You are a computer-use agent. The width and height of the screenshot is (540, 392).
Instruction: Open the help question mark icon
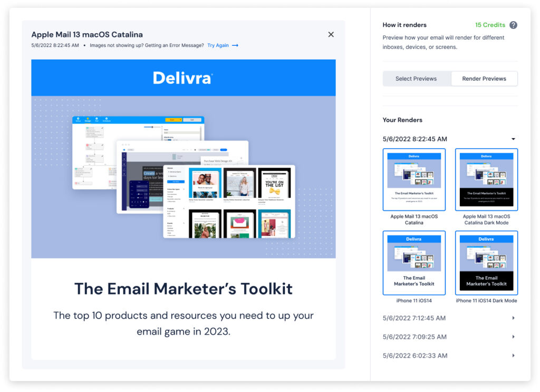(513, 25)
